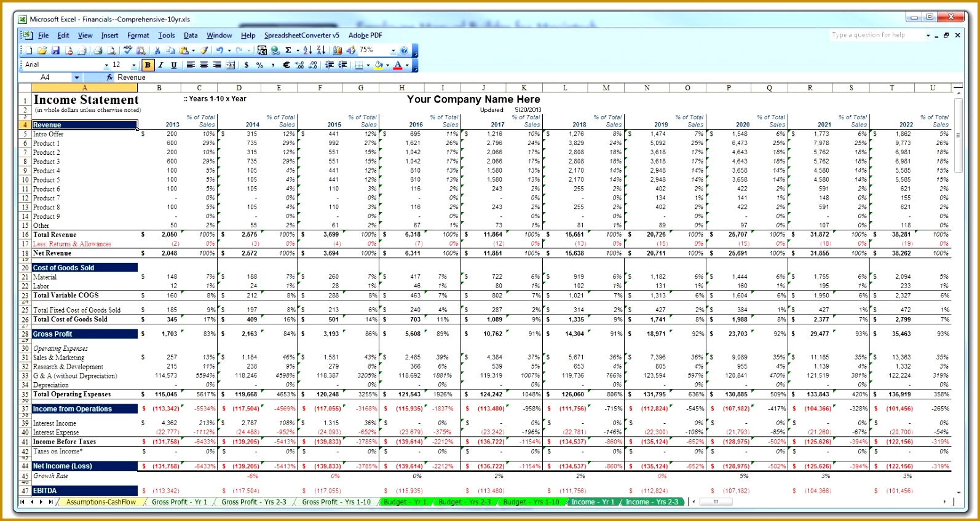The width and height of the screenshot is (980, 521).
Task: Switch to Gross Profit - Yrs 2-3 tab
Action: pyautogui.click(x=254, y=502)
